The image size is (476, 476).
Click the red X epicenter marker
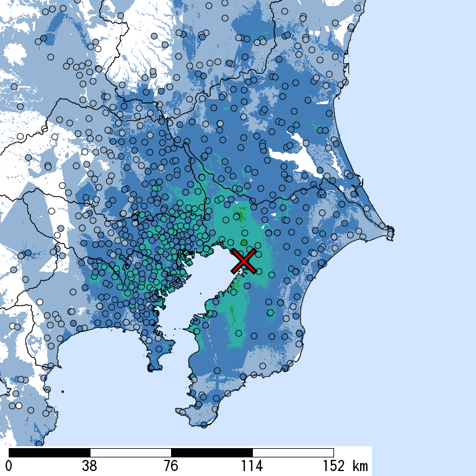click(x=244, y=261)
